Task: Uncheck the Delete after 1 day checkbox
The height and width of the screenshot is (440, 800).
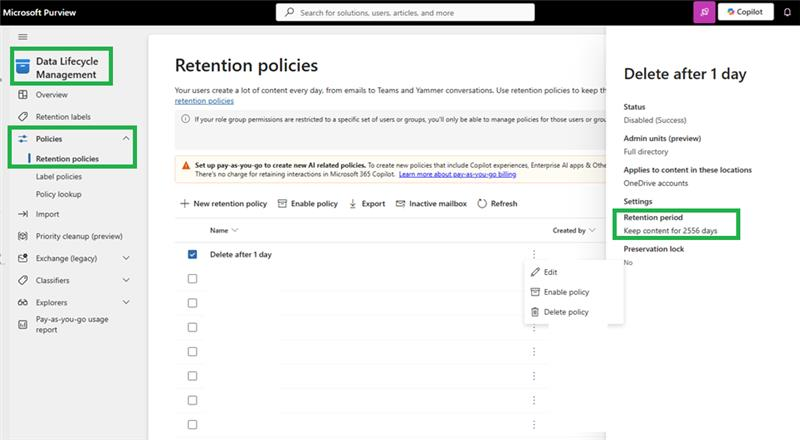Action: point(192,254)
